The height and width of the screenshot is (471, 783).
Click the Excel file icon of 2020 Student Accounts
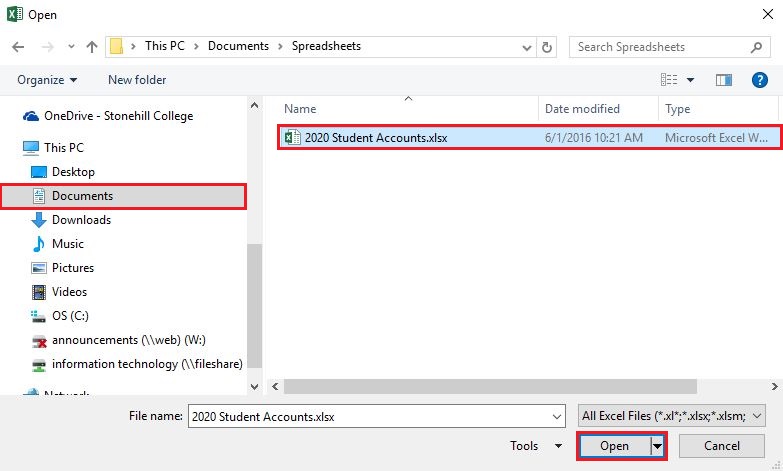[x=292, y=137]
